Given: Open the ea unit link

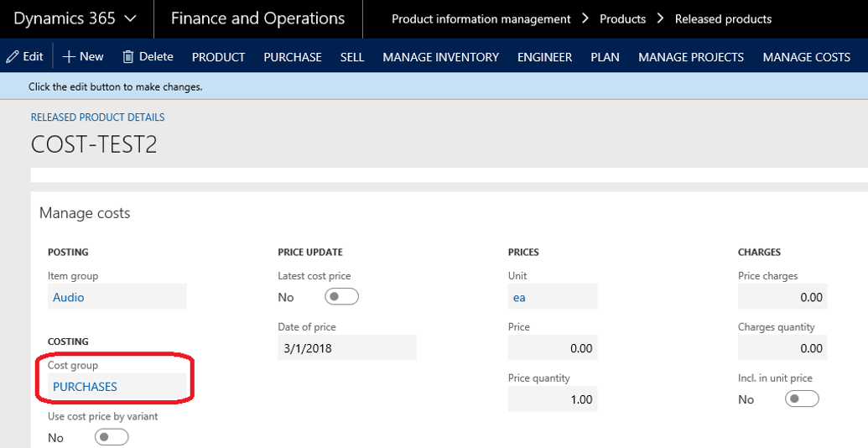Looking at the screenshot, I should (519, 297).
